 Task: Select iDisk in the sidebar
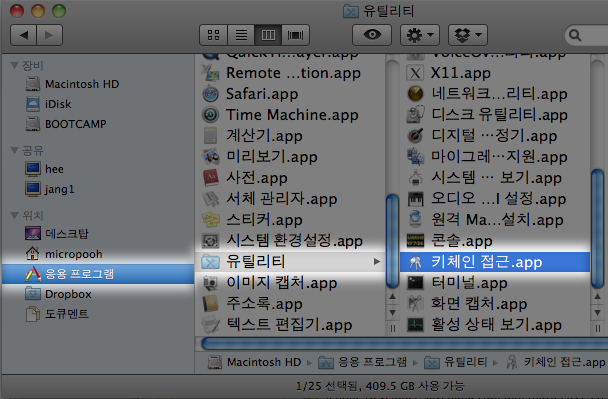tap(49, 104)
